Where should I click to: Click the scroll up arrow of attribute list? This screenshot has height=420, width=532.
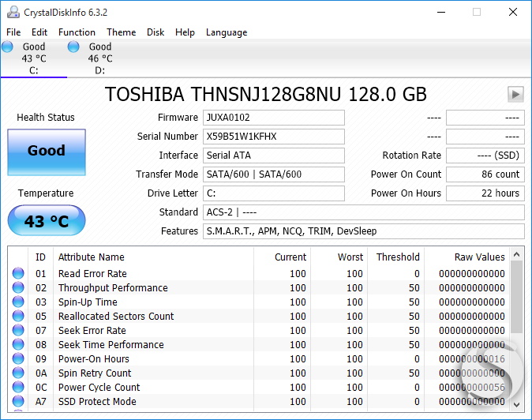click(517, 254)
